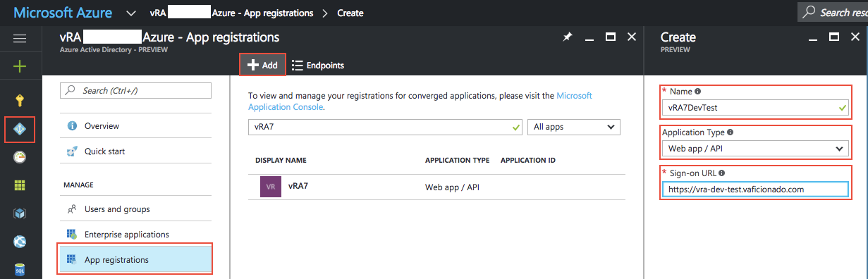Maximize the App registrations blade
Image resolution: width=868 pixels, height=279 pixels.
pyautogui.click(x=611, y=37)
